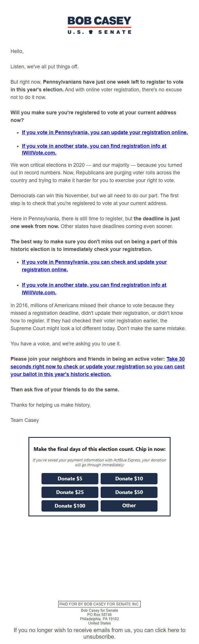The height and width of the screenshot is (644, 199).
Task: Click the Chip in now heading
Action: click(99, 449)
